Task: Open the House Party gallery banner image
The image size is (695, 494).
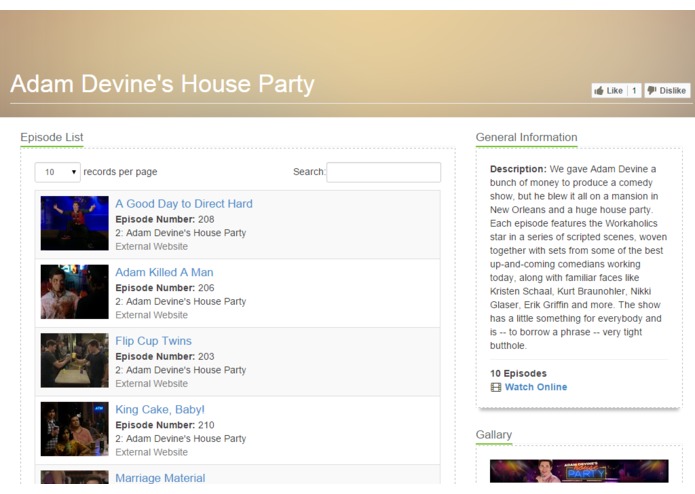Action: point(579,471)
